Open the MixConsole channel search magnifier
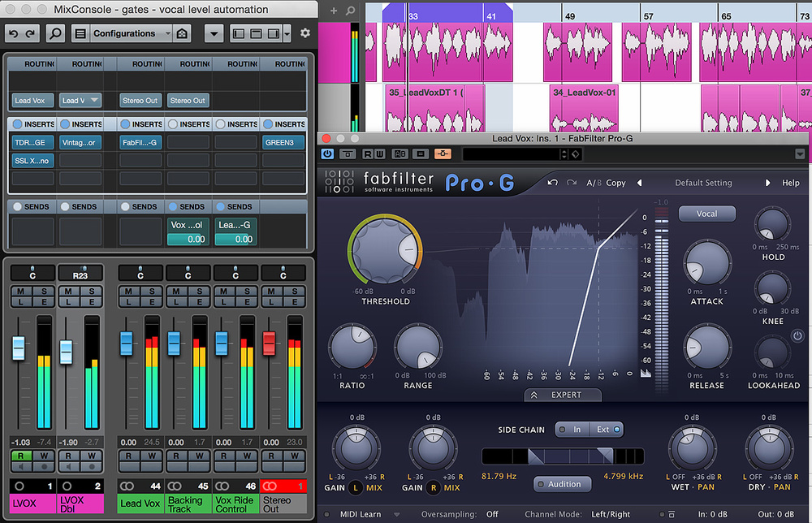This screenshot has width=812, height=523. coord(55,33)
